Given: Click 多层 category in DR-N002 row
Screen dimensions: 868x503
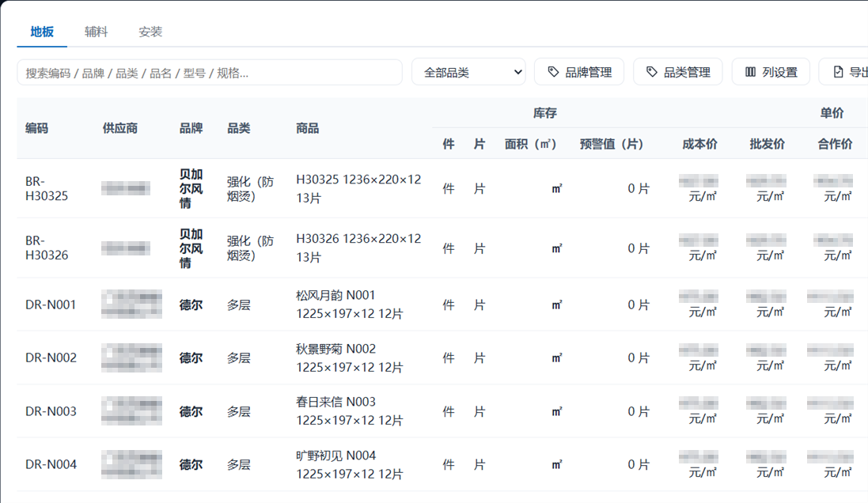Looking at the screenshot, I should (239, 358).
